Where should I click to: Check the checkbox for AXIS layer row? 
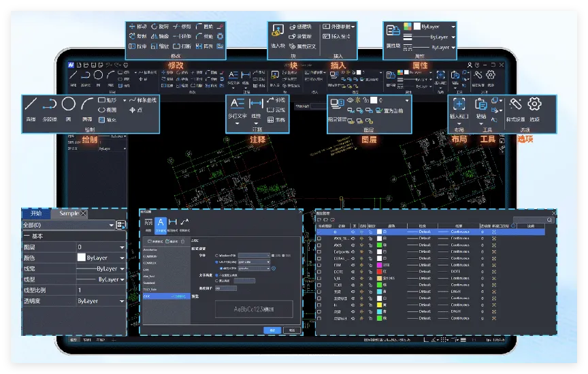(320, 245)
